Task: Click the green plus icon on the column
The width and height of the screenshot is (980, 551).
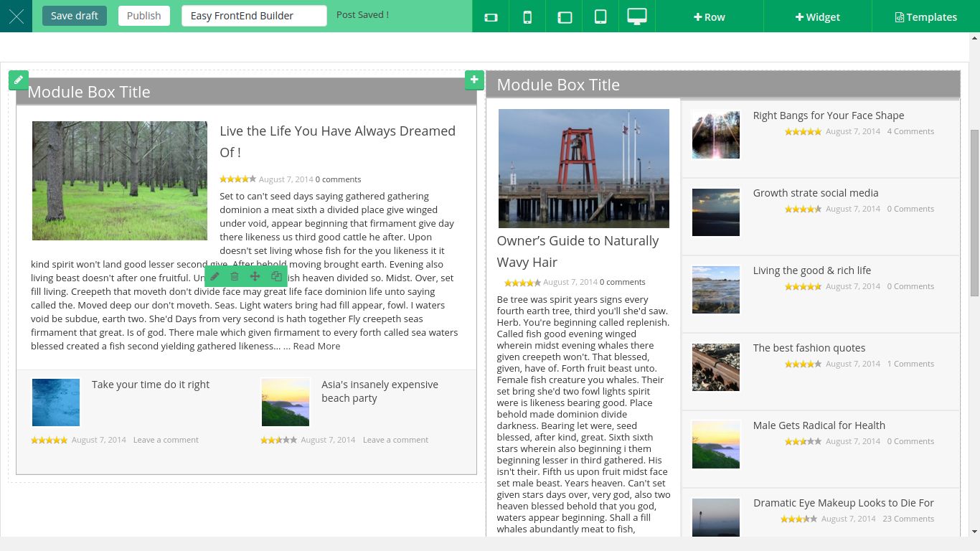Action: [x=474, y=80]
